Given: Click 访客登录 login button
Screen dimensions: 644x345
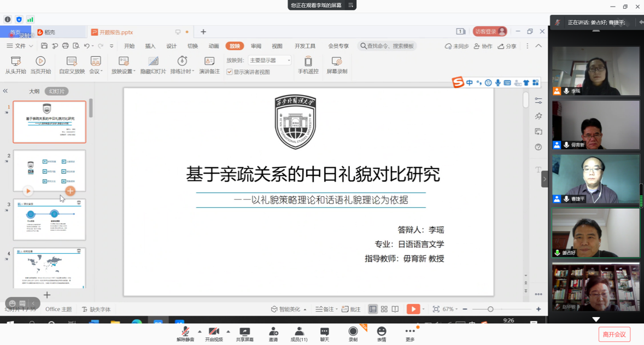Looking at the screenshot, I should pos(490,32).
